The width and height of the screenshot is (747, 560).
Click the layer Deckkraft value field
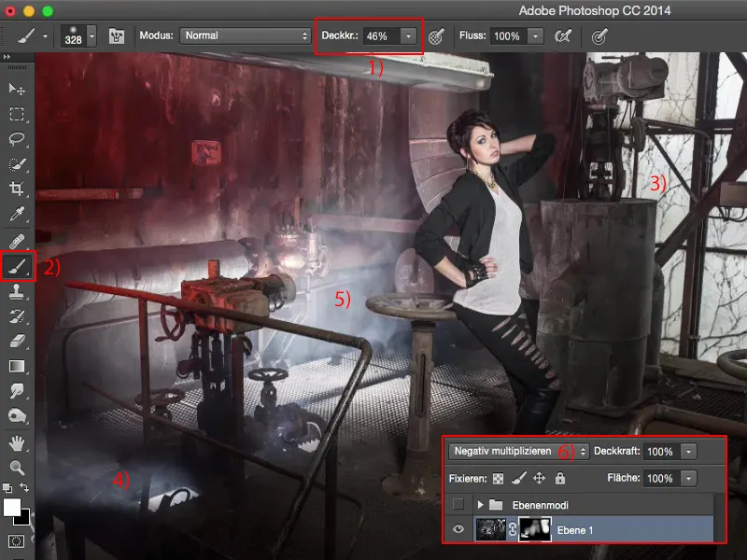(x=662, y=452)
